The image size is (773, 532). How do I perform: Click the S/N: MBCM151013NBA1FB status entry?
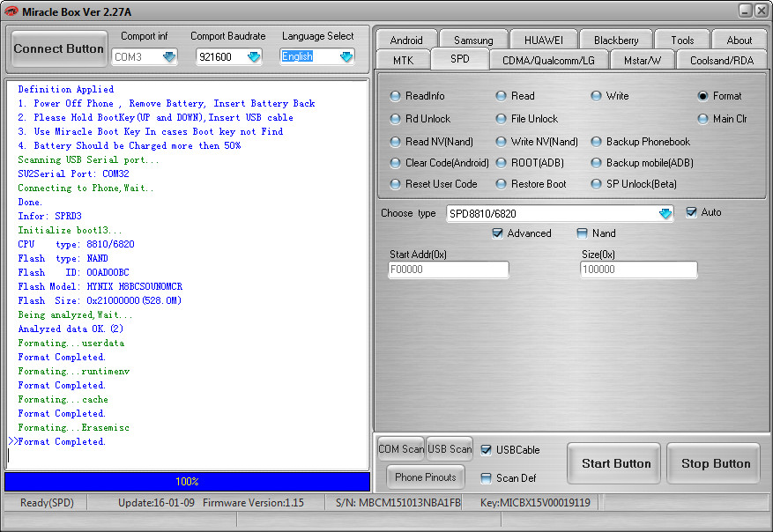click(x=398, y=502)
